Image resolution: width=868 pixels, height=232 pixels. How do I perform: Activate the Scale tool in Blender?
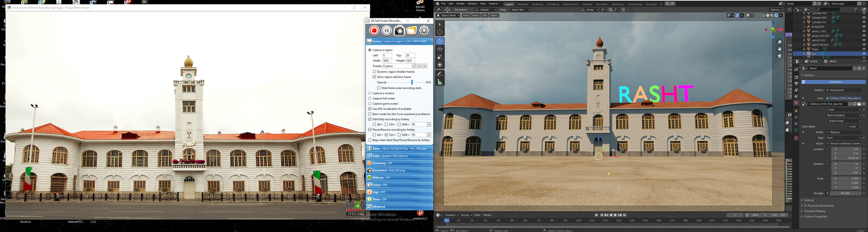pos(439,57)
